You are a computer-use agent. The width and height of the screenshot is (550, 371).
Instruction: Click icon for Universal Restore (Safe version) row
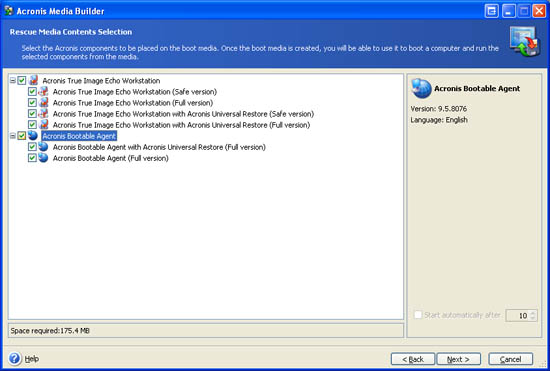[44, 114]
